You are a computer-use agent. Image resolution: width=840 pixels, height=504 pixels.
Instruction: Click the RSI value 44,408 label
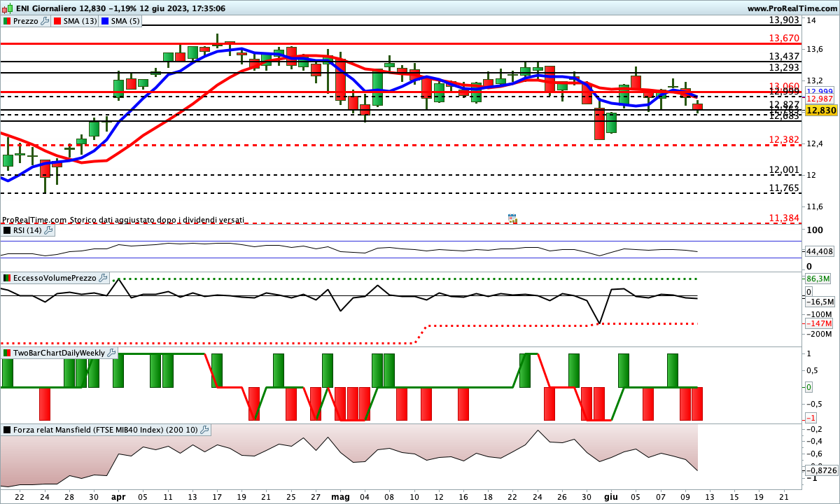point(820,251)
